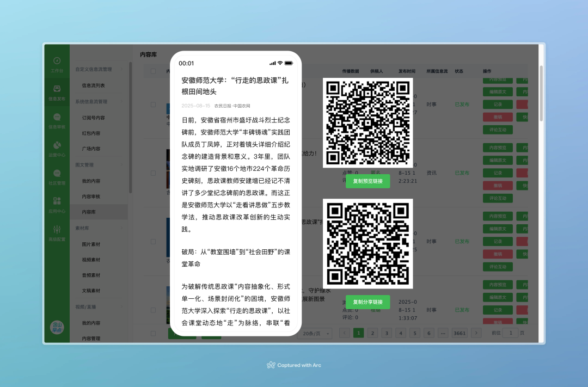This screenshot has height=387, width=588.
Task: Click the 复制预览链接 green button
Action: click(367, 181)
